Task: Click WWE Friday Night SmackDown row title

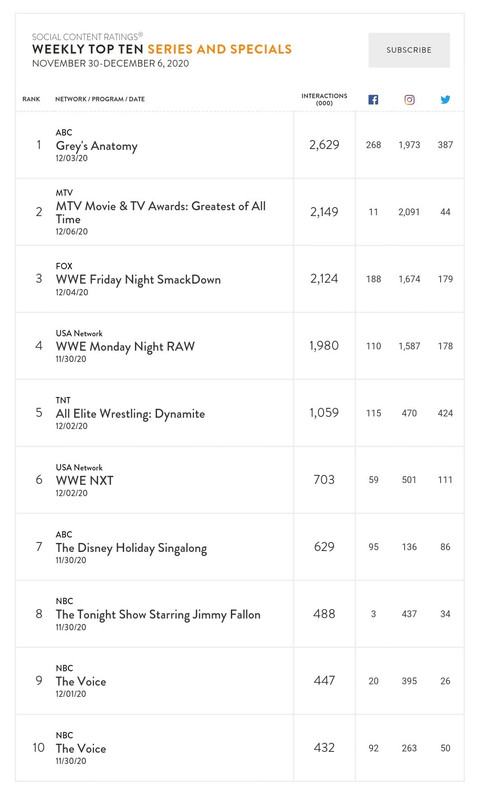Action: tap(138, 280)
